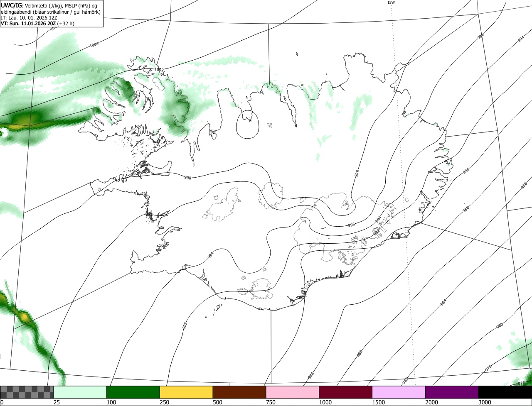Click the legend value "250"

tap(164, 402)
